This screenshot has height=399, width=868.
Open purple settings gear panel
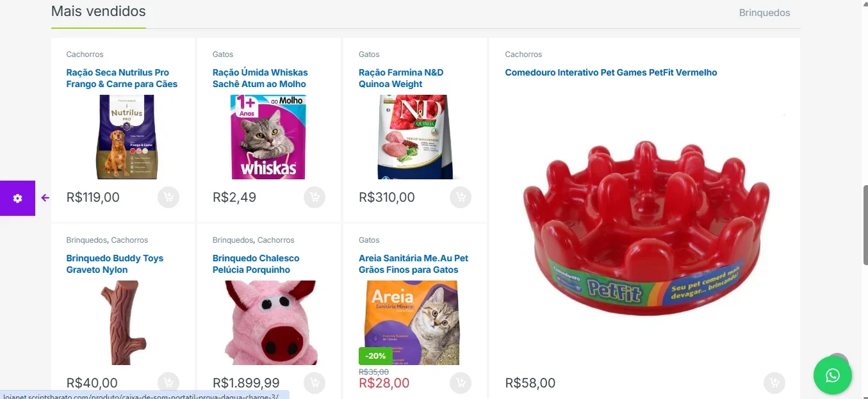click(17, 199)
